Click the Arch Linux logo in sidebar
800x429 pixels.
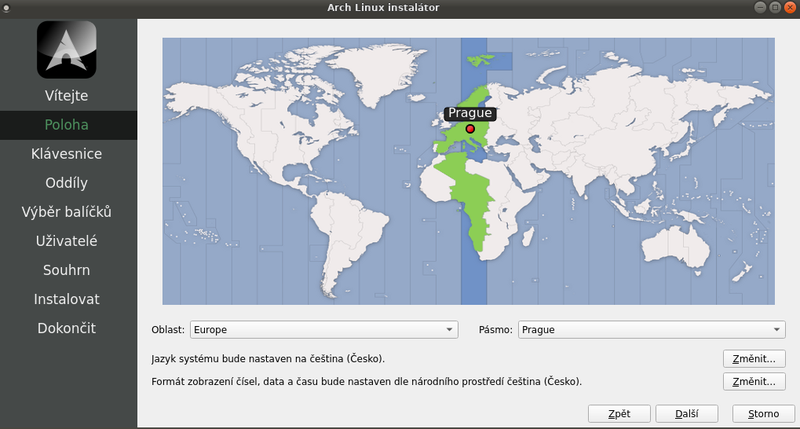coord(66,49)
